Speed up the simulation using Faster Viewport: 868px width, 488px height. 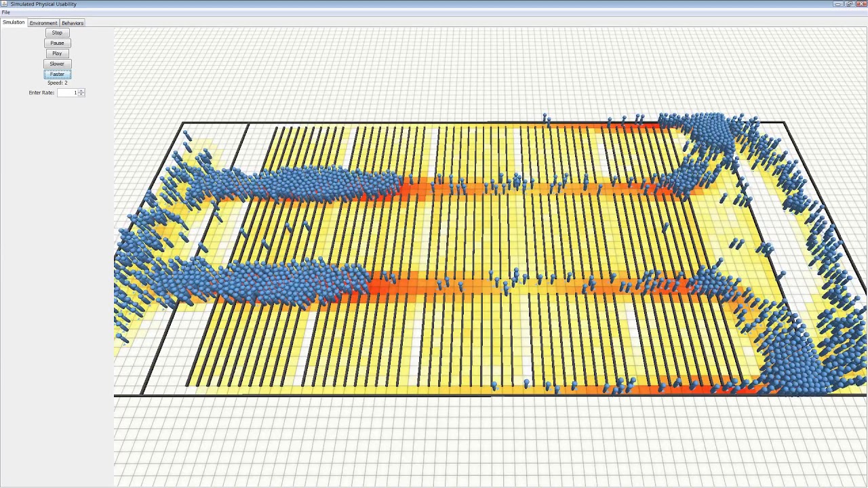pos(57,74)
